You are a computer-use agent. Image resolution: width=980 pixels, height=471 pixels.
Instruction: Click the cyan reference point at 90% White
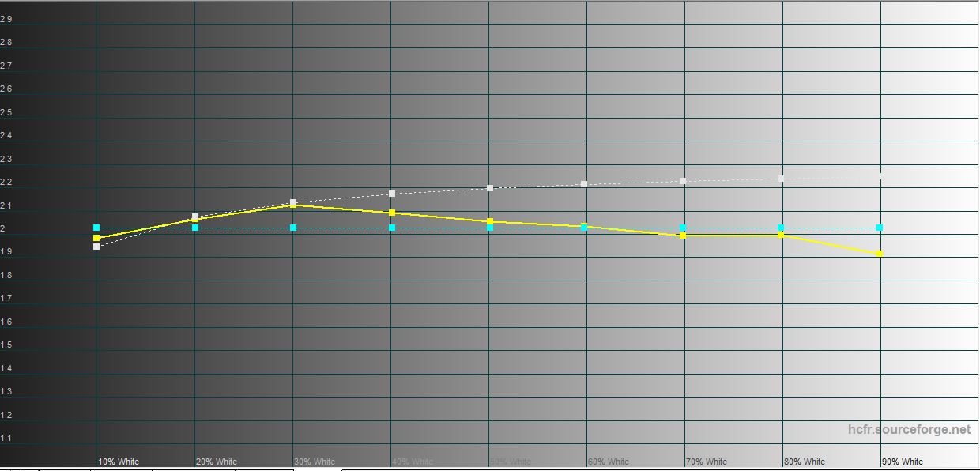(x=880, y=228)
